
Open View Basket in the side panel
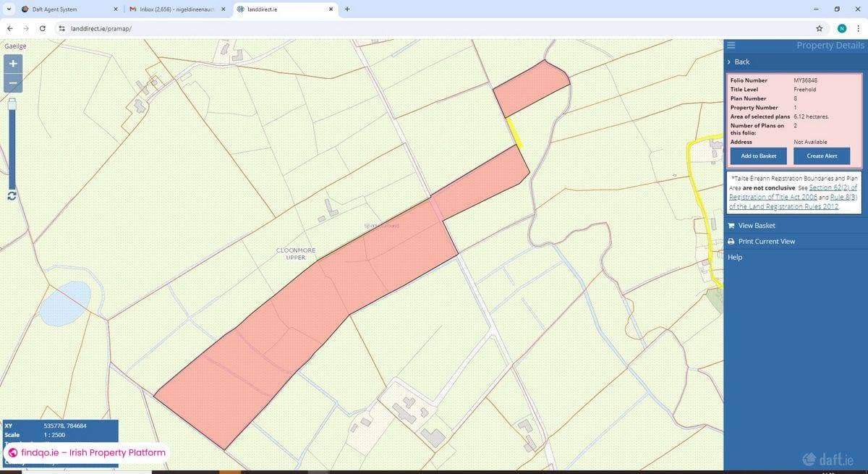point(756,226)
